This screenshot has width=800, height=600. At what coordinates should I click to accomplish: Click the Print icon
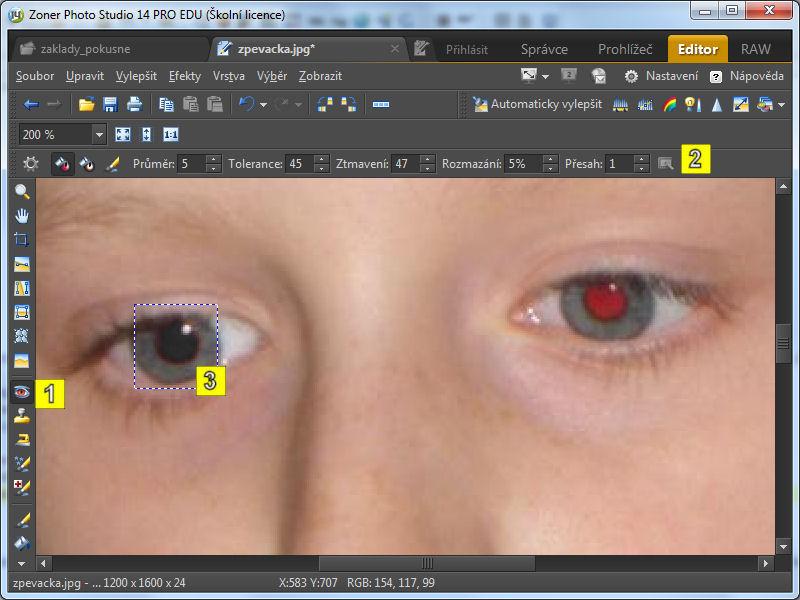(x=134, y=105)
